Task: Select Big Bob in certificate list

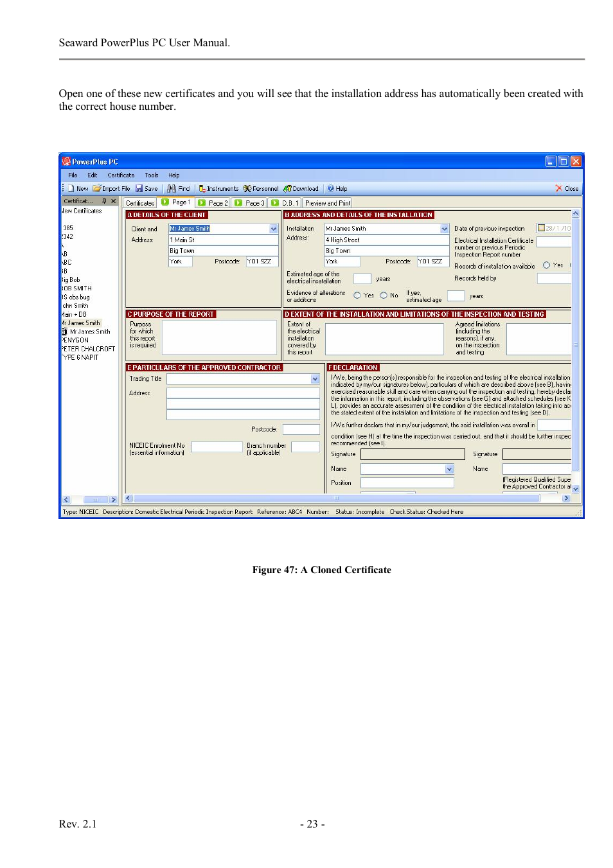Action: click(71, 279)
